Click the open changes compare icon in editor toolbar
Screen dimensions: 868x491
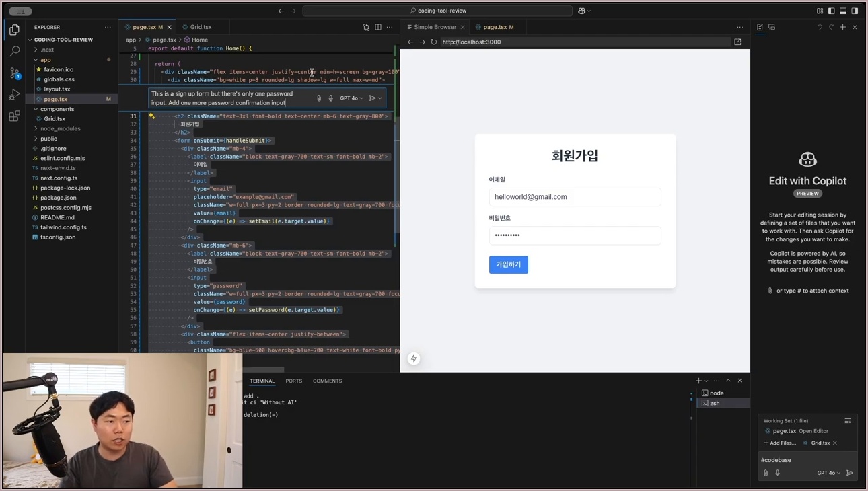point(366,27)
